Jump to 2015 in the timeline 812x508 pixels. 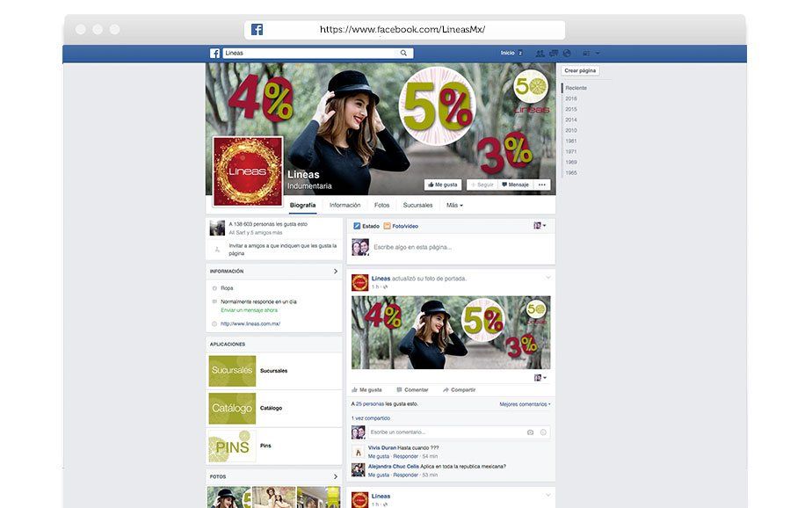tap(571, 109)
